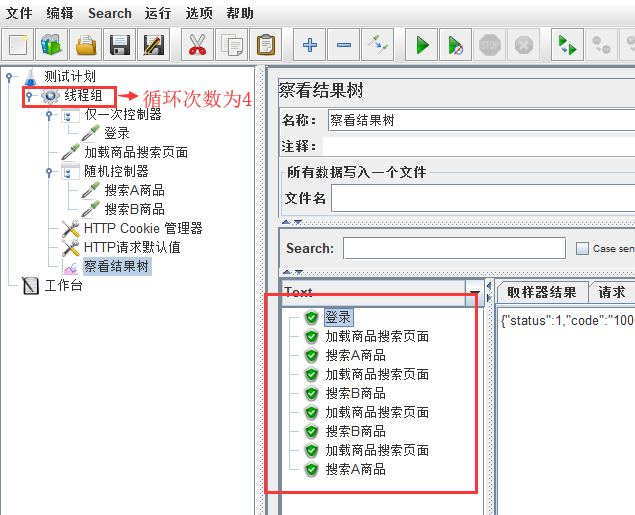Save the test plan using the floppy disk icon
Image resolution: width=635 pixels, height=515 pixels.
(x=120, y=45)
